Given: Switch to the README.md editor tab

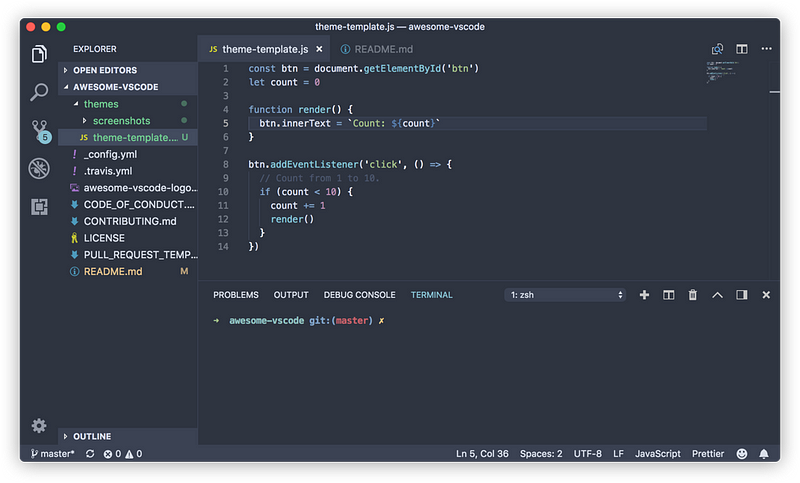Looking at the screenshot, I should (x=377, y=49).
